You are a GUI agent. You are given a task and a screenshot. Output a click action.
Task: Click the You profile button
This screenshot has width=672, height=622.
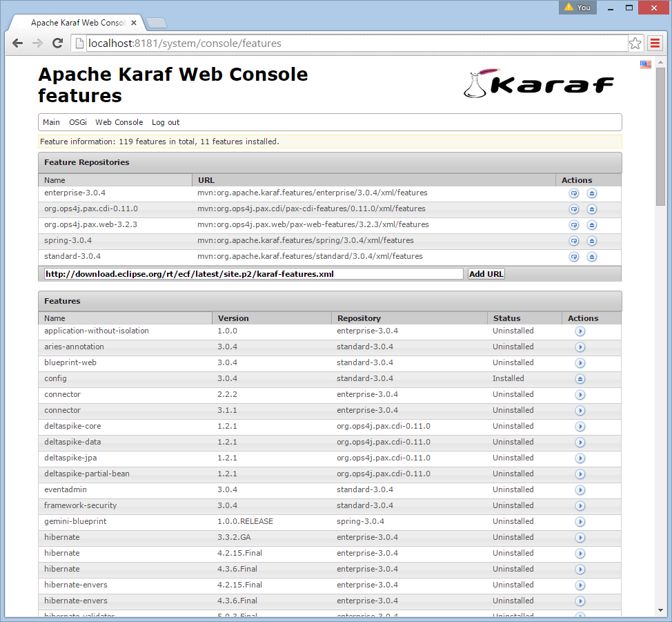(577, 8)
